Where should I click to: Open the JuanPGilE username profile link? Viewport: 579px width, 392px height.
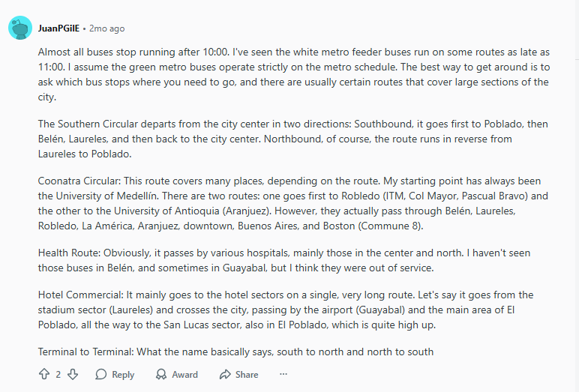click(59, 28)
